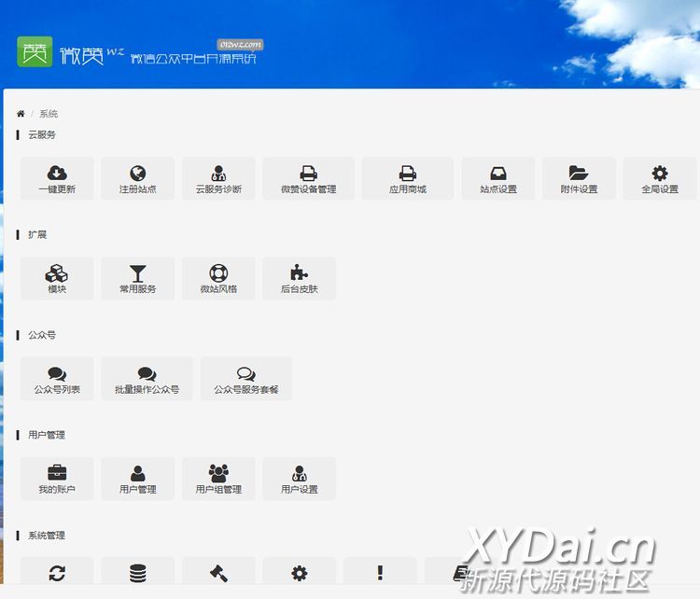The image size is (700, 599).
Task: Click the database stack icon in 系统管理
Action: 138,573
